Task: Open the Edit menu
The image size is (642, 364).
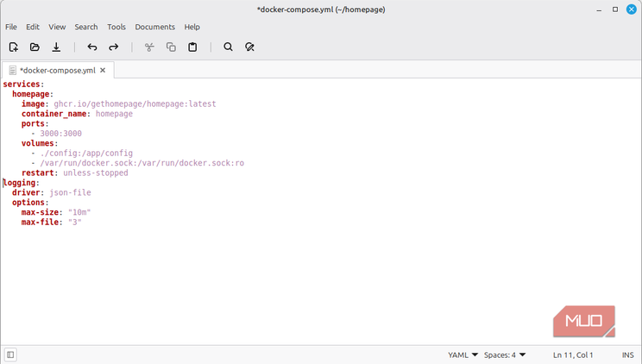Action: click(33, 27)
